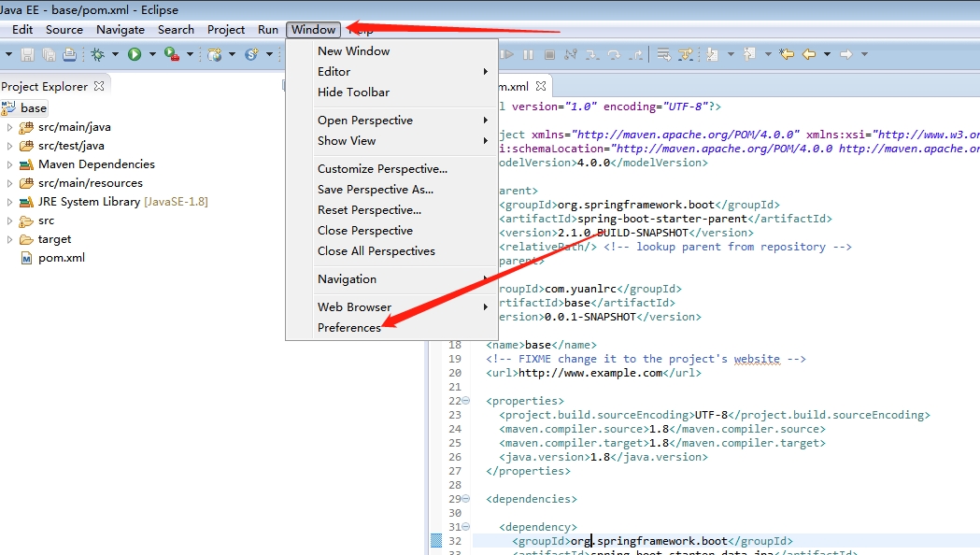Select Hide Toolbar menu entry
Screen dimensions: 980x555
(x=391, y=92)
